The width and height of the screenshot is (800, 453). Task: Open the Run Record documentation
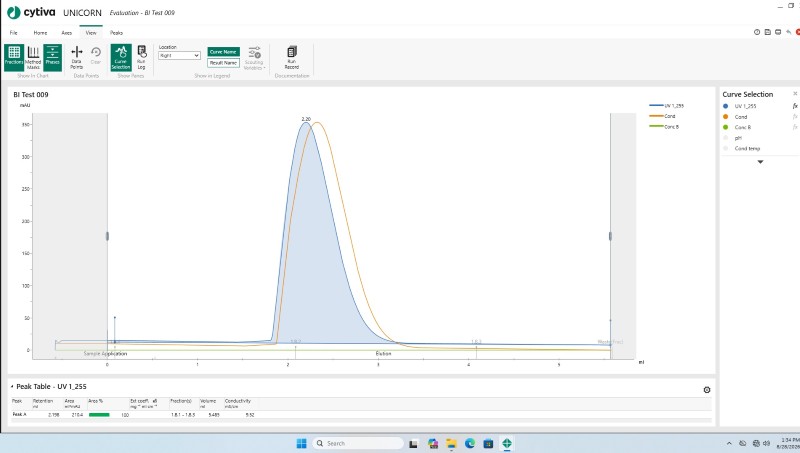click(292, 57)
